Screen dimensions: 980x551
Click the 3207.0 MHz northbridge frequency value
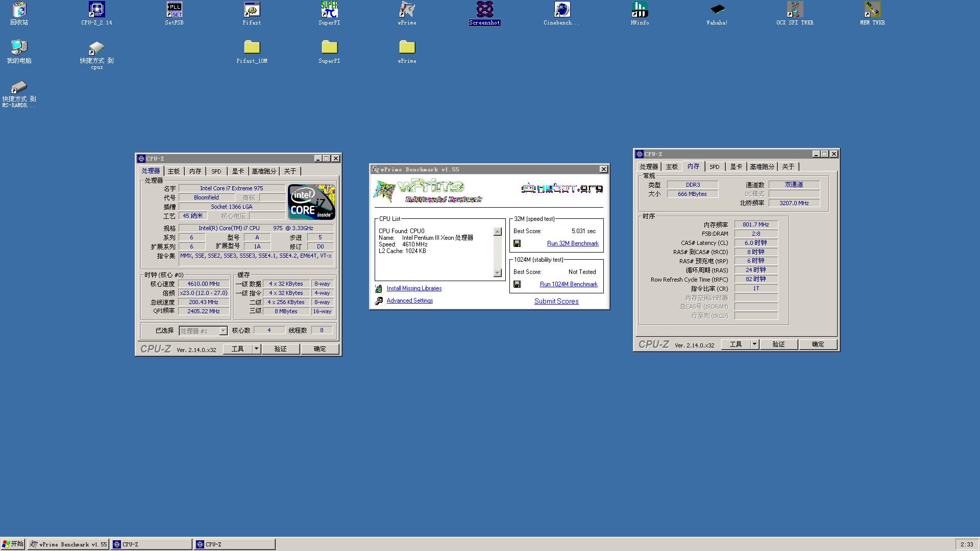pyautogui.click(x=794, y=204)
